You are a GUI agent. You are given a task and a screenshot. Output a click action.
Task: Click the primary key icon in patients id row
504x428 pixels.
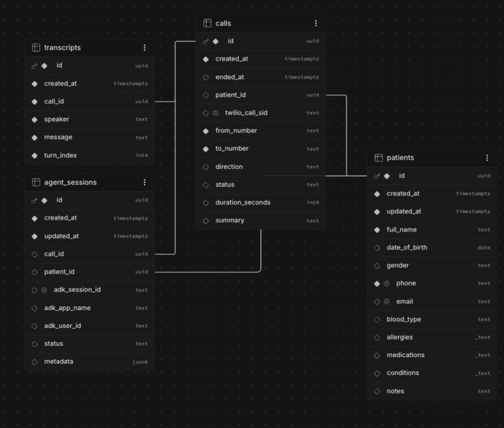click(x=377, y=176)
